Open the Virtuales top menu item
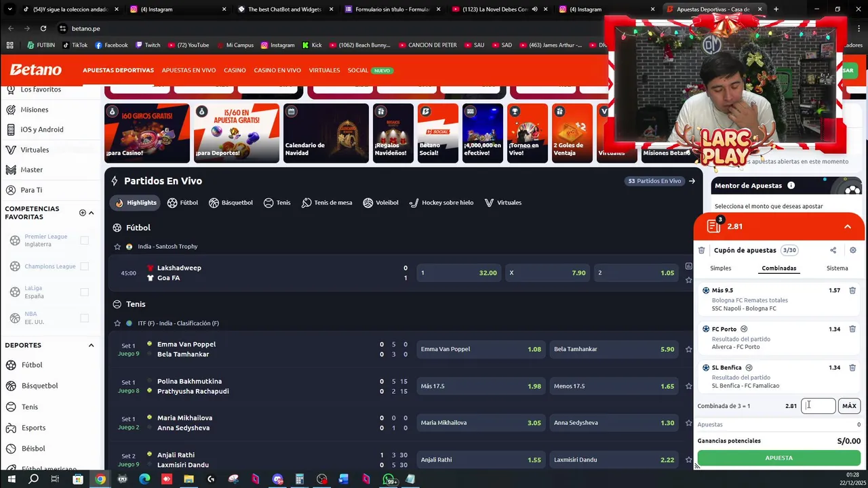The height and width of the screenshot is (488, 868). click(324, 70)
